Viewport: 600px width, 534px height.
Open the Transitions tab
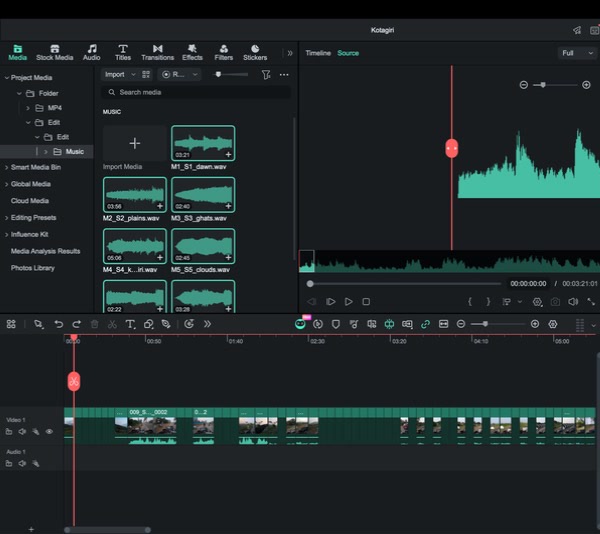[158, 53]
